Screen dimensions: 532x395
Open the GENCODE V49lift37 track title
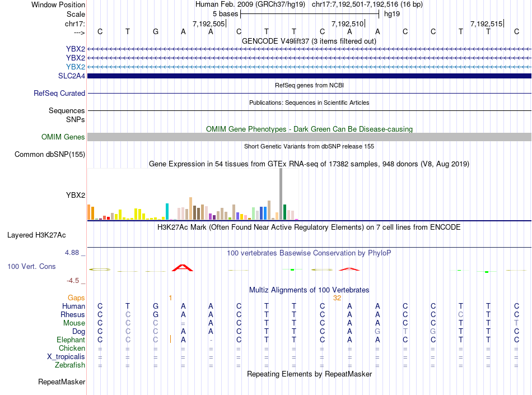309,41
